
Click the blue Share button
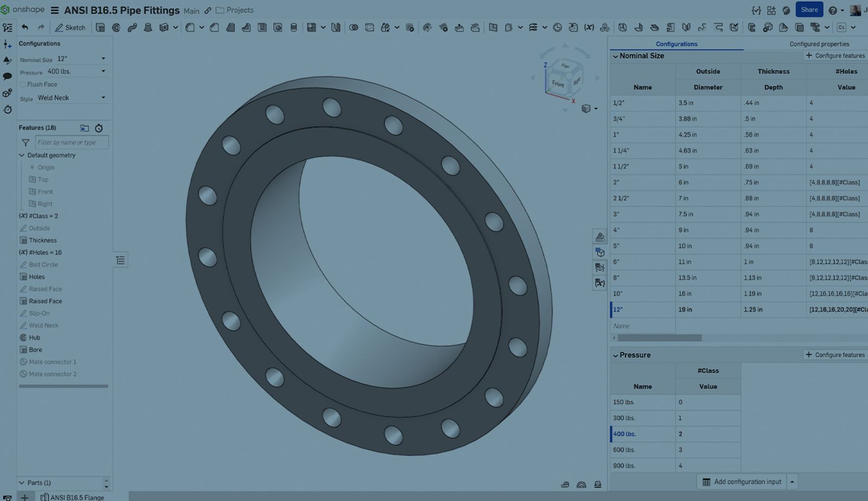point(809,10)
